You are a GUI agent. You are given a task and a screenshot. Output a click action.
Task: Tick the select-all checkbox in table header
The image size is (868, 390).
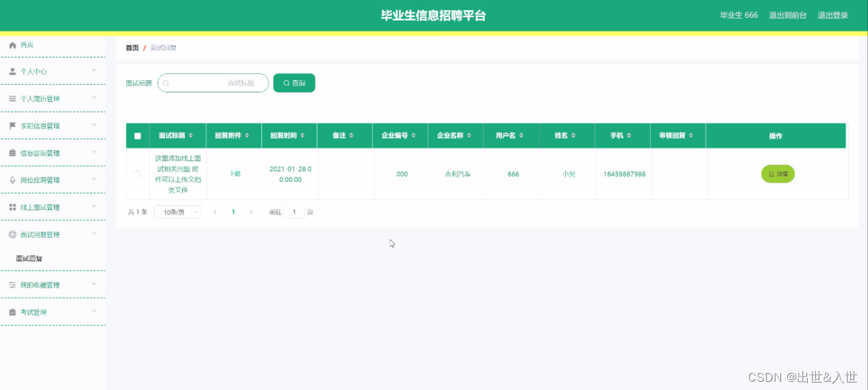click(137, 136)
